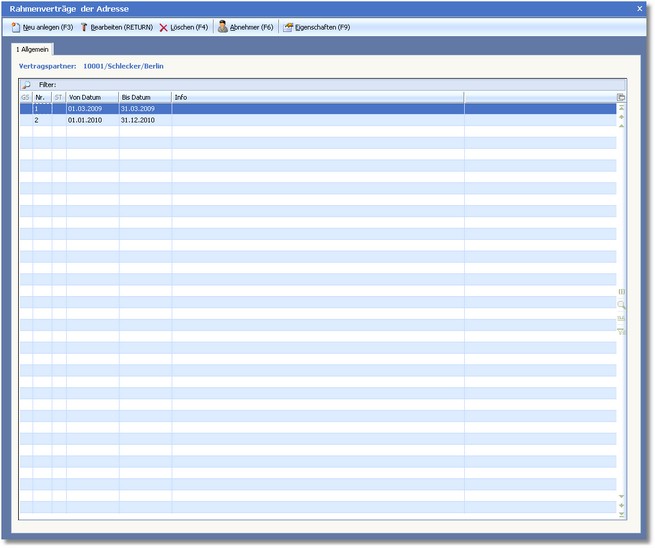This screenshot has height=548, width=655.
Task: Click the table options icon at grid top-right corner
Action: pyautogui.click(x=621, y=97)
